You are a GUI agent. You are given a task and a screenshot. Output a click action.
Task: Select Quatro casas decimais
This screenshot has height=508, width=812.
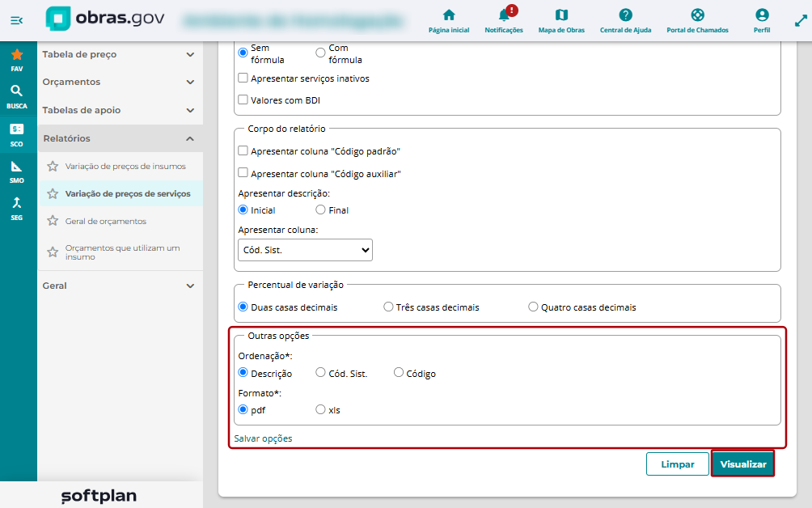pyautogui.click(x=533, y=307)
